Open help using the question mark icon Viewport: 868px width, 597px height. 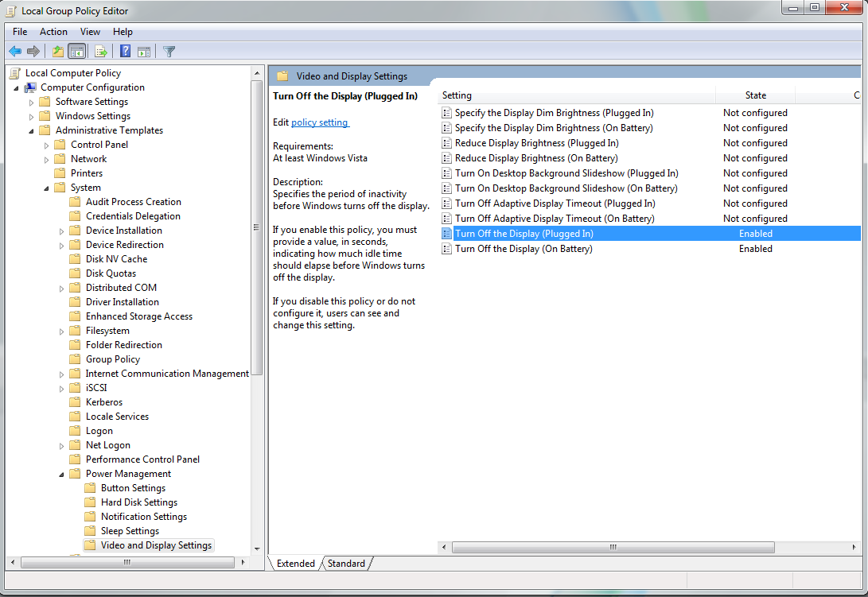coord(124,50)
